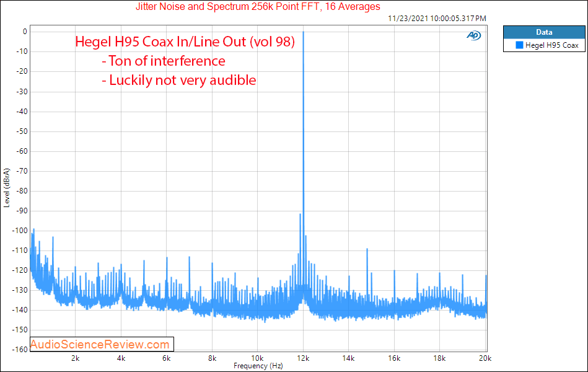Select the "Hegel H95 Coax" legend label
Screen dimensions: 588x372
pos(551,45)
